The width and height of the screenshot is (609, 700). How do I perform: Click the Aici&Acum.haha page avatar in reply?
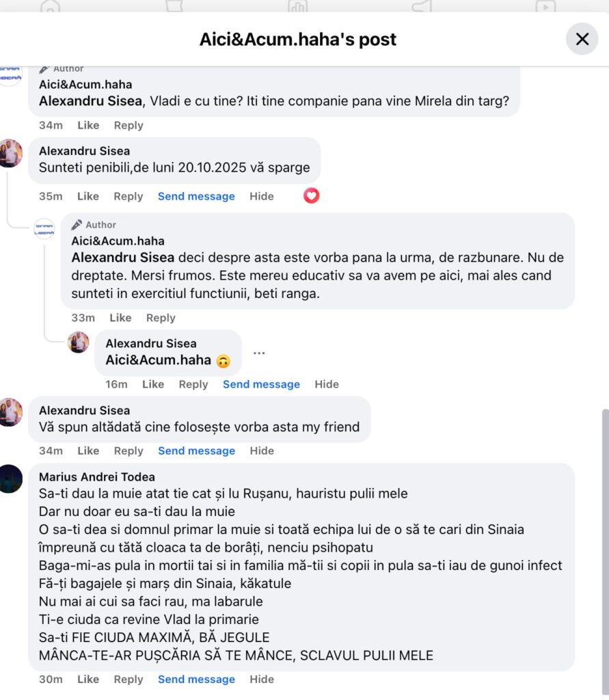tap(44, 229)
